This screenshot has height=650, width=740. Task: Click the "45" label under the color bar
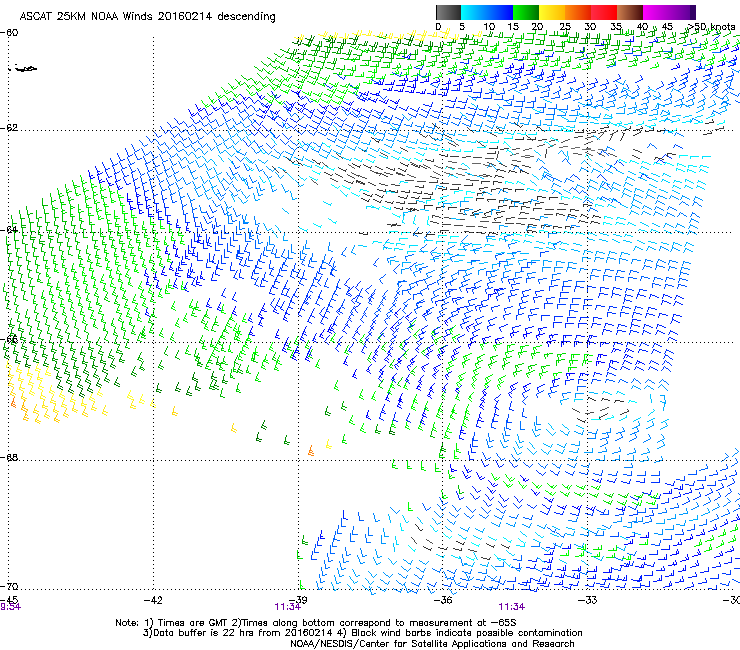(x=667, y=27)
